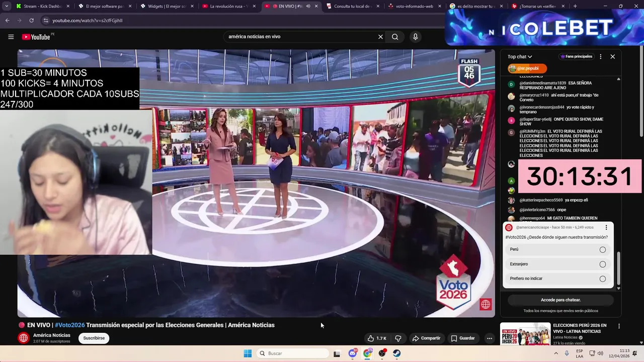
Task: Dislike the video with the thumbs-down icon
Action: 398,338
